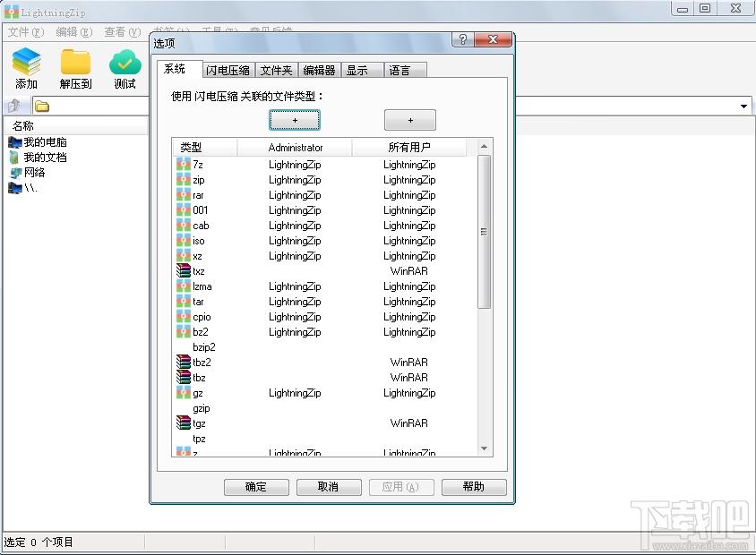Viewport: 756px width, 555px height.
Task: Click the 所有用户 WinRAR cell for tgz
Action: [409, 423]
